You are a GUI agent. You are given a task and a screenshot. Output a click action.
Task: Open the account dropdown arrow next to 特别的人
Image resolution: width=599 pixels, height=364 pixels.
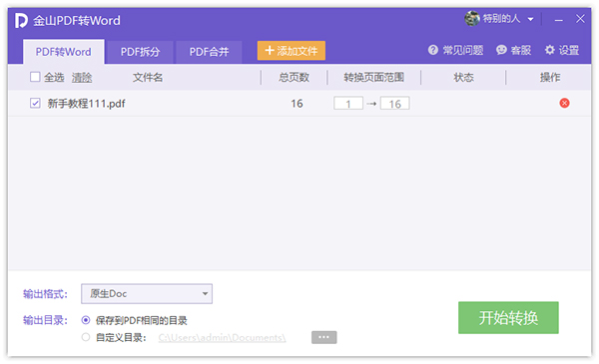coord(530,19)
